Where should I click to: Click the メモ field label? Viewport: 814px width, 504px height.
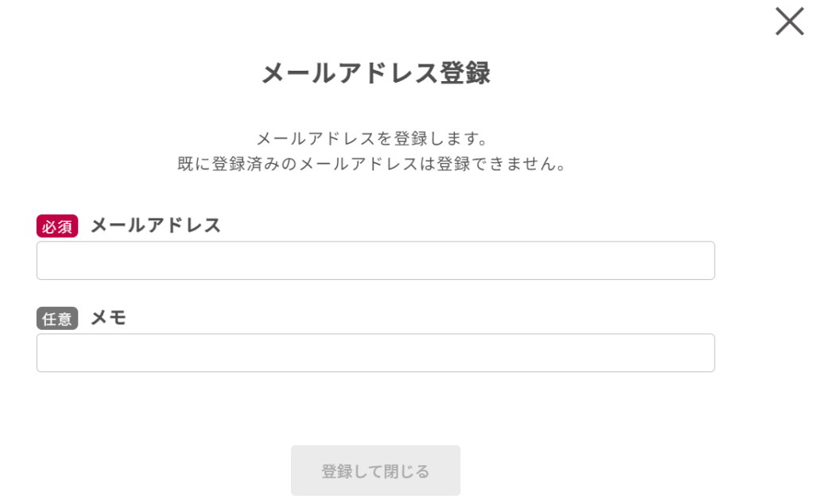(x=109, y=318)
